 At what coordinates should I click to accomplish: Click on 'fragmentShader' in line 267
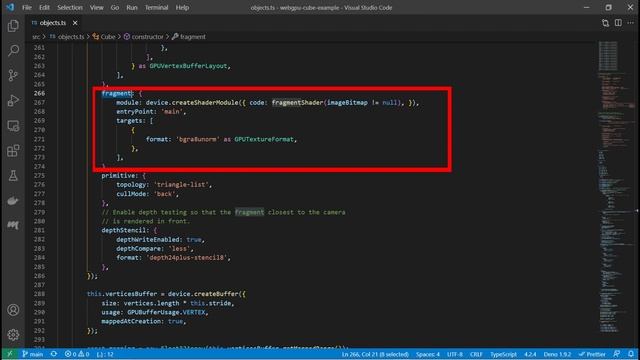[x=298, y=102]
